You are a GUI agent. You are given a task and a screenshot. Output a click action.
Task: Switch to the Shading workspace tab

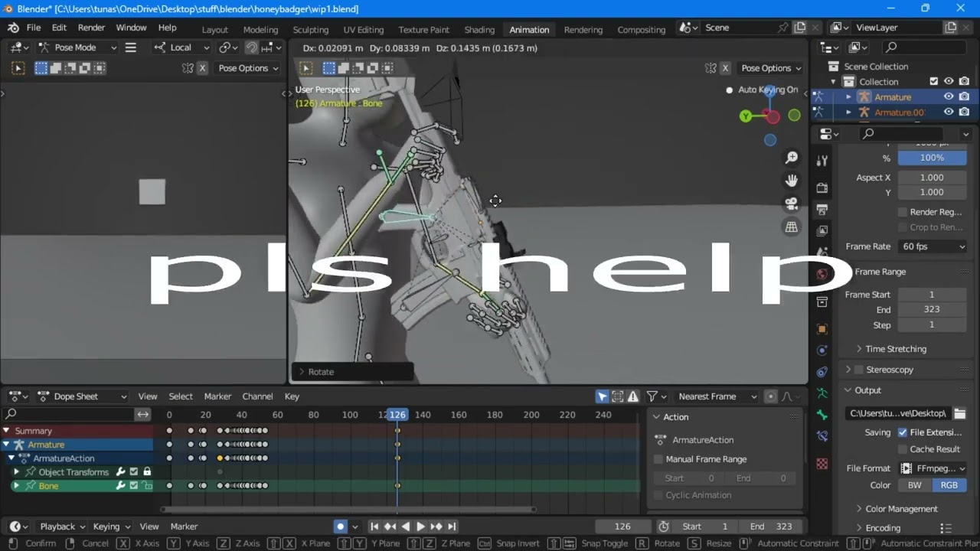click(x=479, y=29)
